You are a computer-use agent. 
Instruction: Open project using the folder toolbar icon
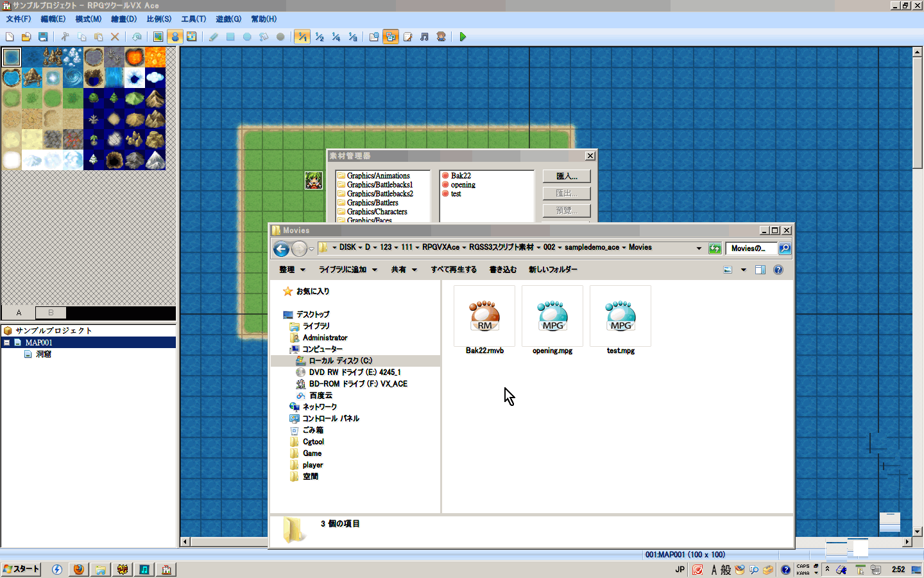coord(26,37)
